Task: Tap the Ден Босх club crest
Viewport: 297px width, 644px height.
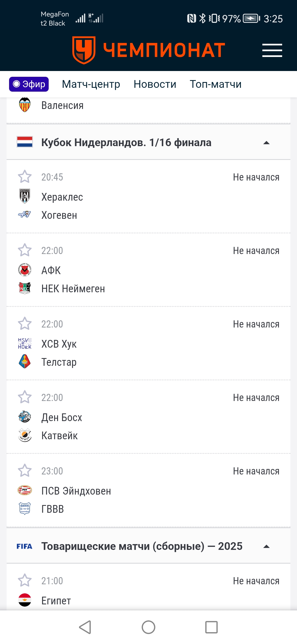Action: click(x=25, y=417)
